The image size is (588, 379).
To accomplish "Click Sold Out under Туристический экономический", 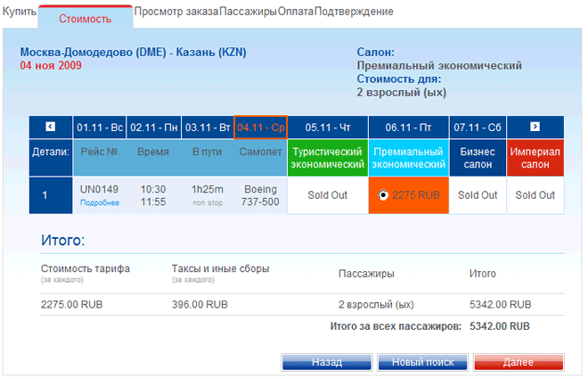I will (328, 195).
